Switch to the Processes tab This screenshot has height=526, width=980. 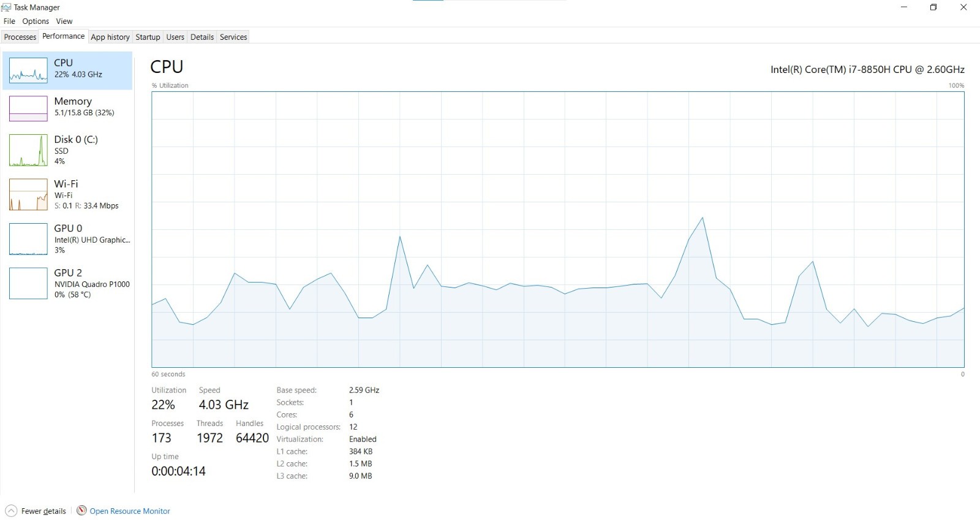point(20,37)
